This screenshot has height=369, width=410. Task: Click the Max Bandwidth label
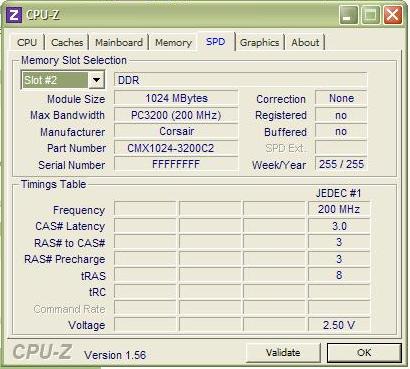pyautogui.click(x=67, y=115)
